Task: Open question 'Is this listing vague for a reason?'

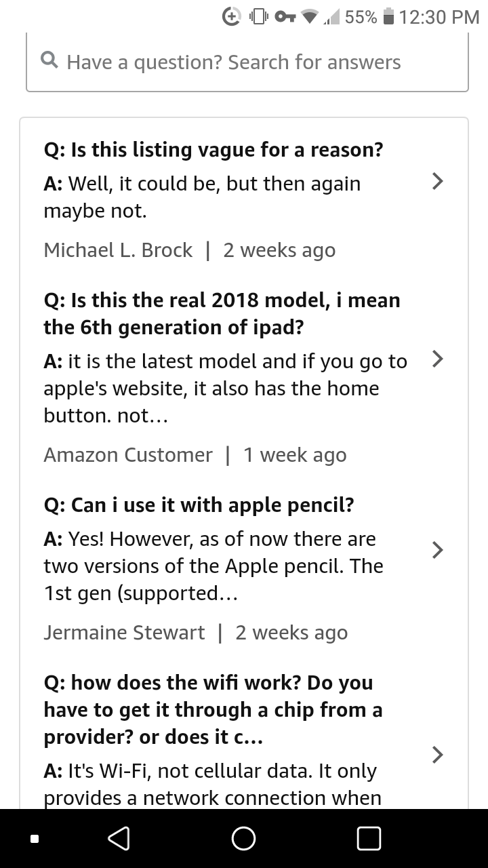Action: click(213, 149)
